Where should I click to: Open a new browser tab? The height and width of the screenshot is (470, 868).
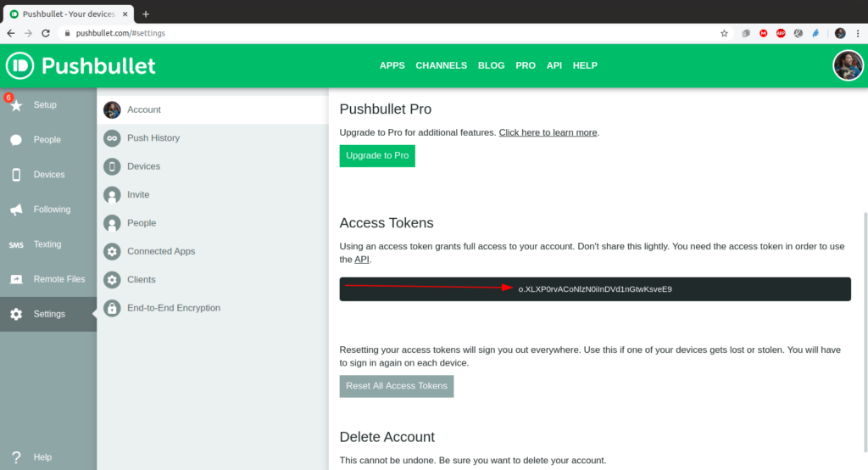click(146, 14)
